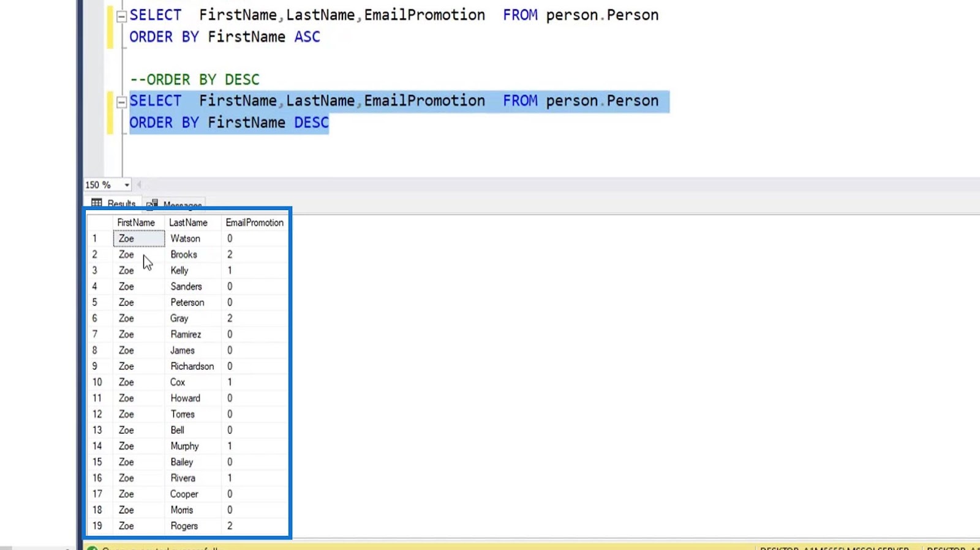Select the Ramirez last name cell
Viewport: 980px width, 550px height.
tap(193, 334)
